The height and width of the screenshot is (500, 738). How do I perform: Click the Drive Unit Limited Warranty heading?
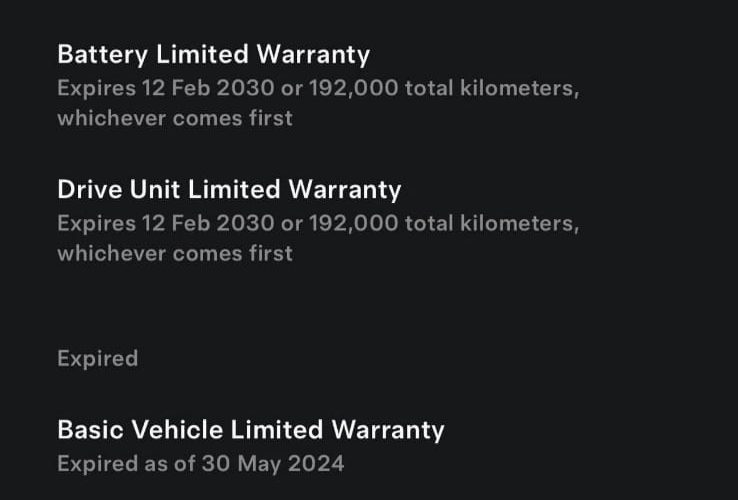(229, 189)
